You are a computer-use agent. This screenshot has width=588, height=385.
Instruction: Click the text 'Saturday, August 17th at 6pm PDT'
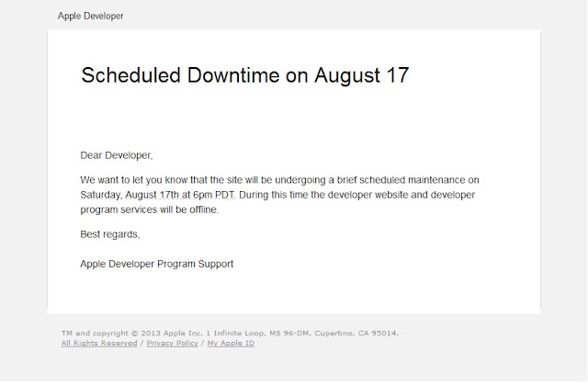click(x=157, y=195)
